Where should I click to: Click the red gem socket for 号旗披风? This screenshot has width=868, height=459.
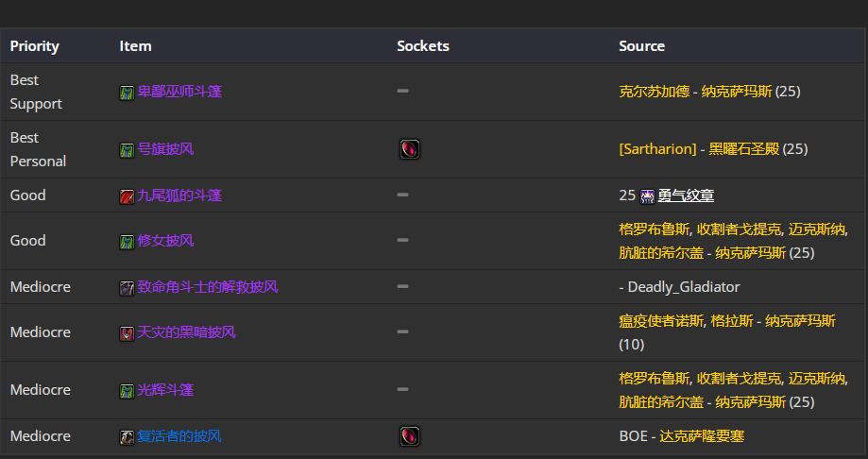[x=410, y=149]
